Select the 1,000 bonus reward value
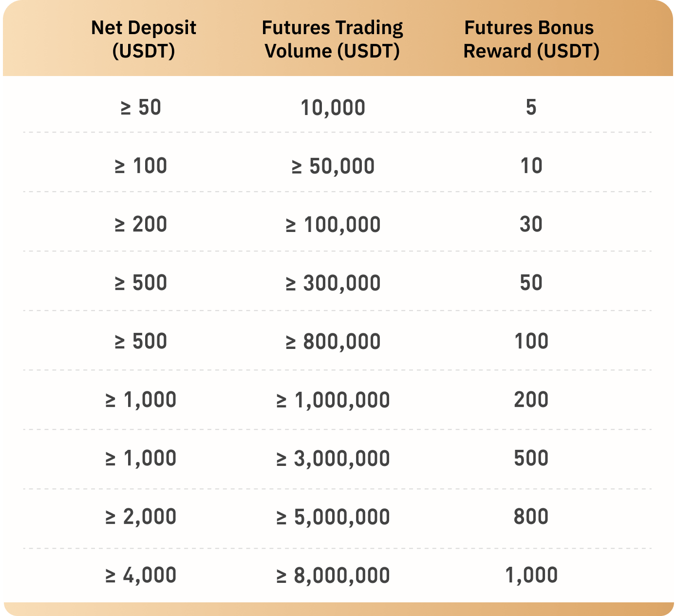Viewport: 676px width, 616px height. coord(531,575)
